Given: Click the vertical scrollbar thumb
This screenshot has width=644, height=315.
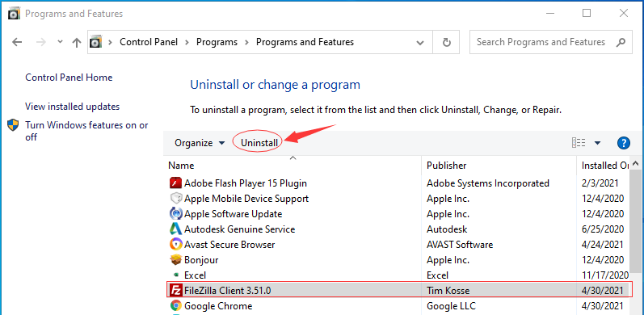Looking at the screenshot, I should (635, 220).
